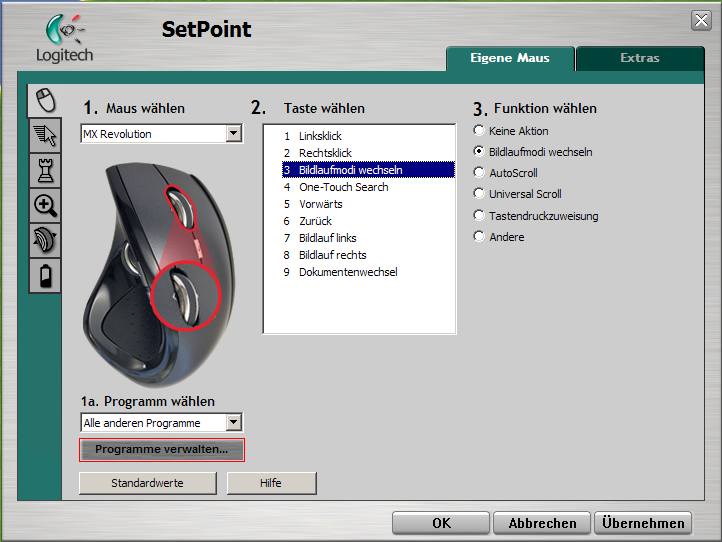The image size is (722, 542).
Task: Select the Universal Scroll radio button
Action: (x=479, y=193)
